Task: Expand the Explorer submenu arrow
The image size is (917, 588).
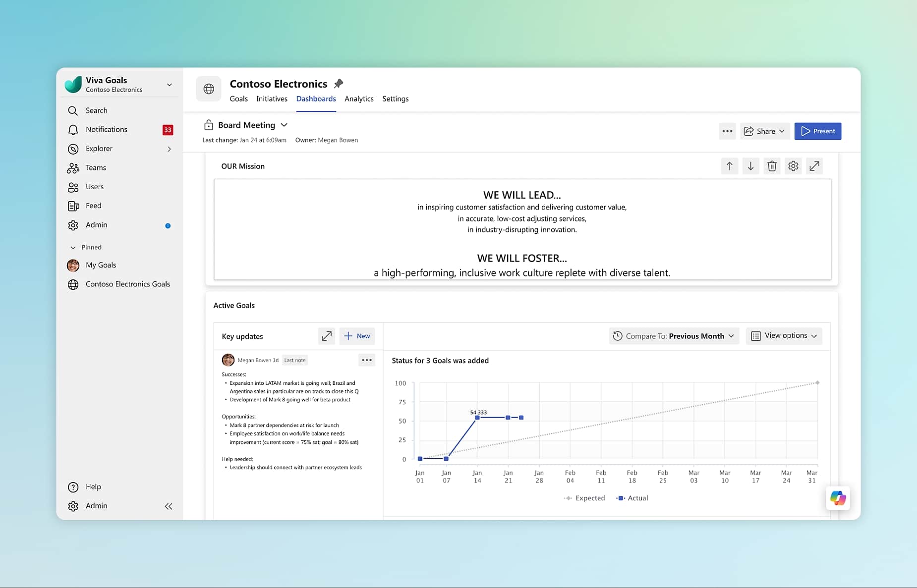Action: point(169,149)
